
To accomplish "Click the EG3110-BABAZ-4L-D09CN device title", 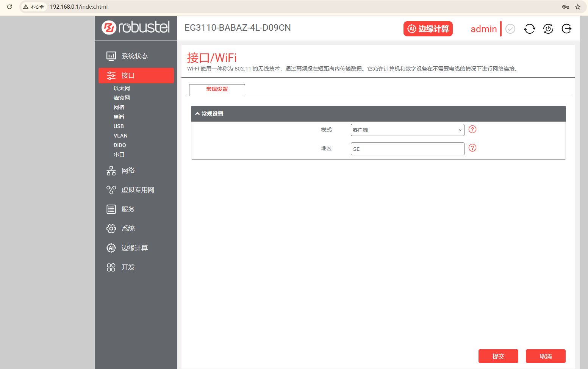I will (238, 28).
